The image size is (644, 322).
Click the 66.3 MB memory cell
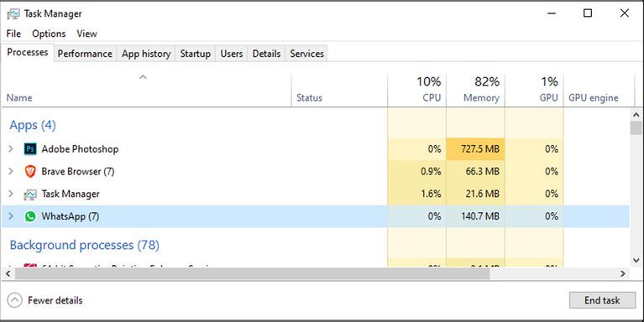pyautogui.click(x=475, y=171)
